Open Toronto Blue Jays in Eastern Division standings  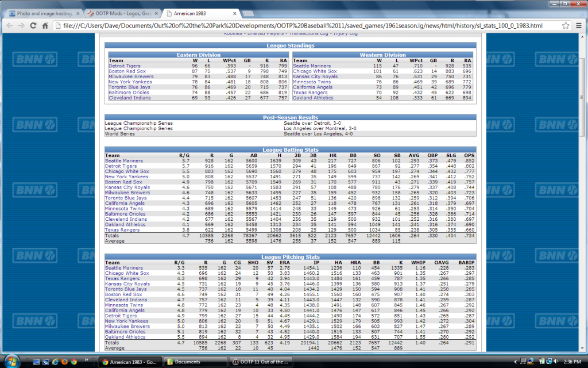(x=129, y=87)
